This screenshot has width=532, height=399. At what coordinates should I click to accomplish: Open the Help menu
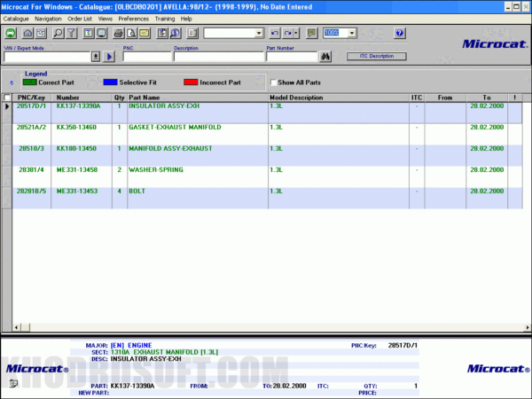pos(186,19)
